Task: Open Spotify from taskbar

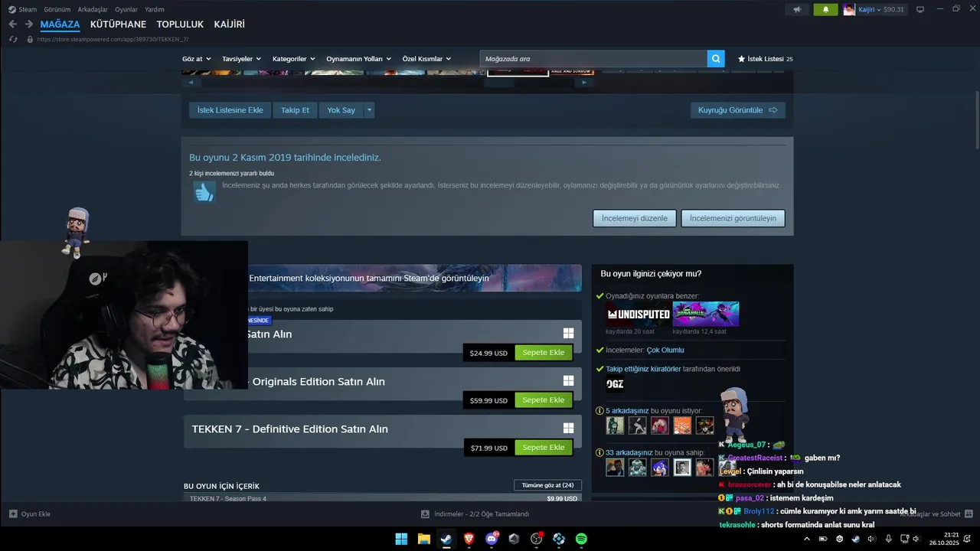Action: (x=581, y=539)
